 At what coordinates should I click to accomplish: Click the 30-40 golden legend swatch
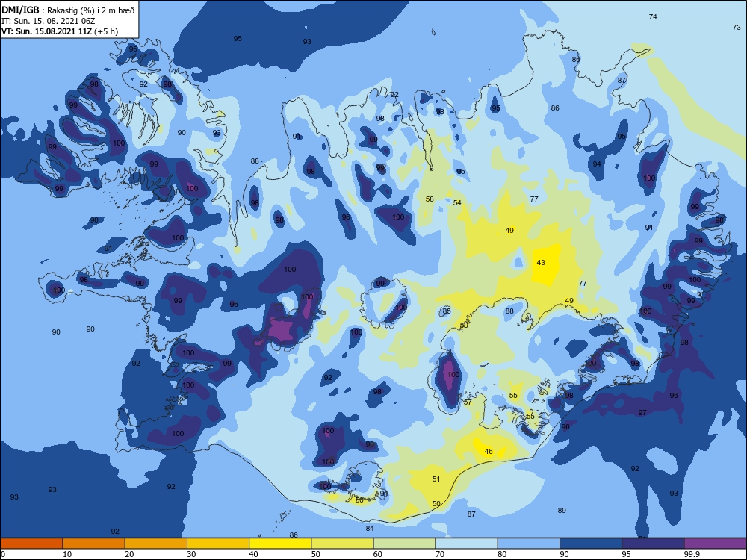pyautogui.click(x=218, y=544)
